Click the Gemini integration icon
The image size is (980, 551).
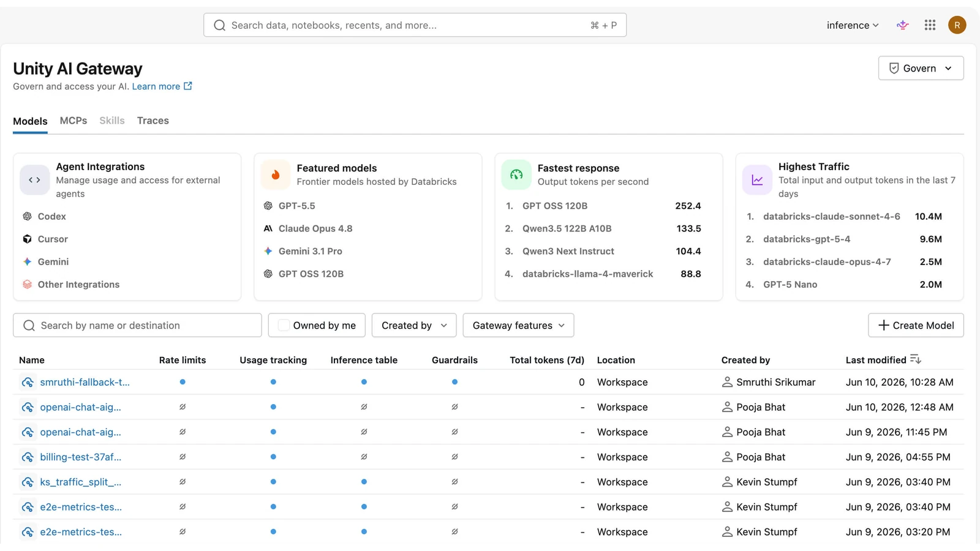27,262
